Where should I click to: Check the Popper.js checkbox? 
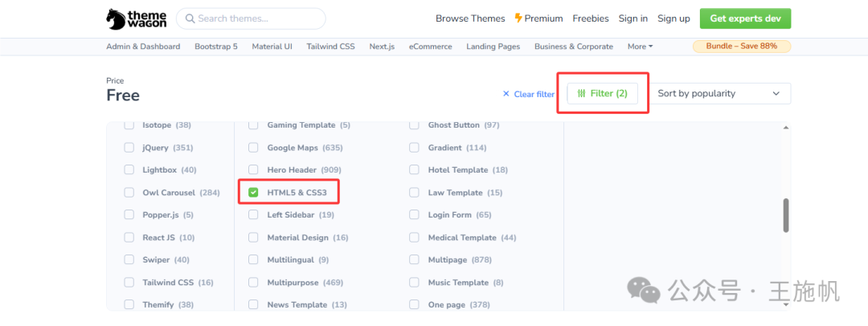[129, 214]
